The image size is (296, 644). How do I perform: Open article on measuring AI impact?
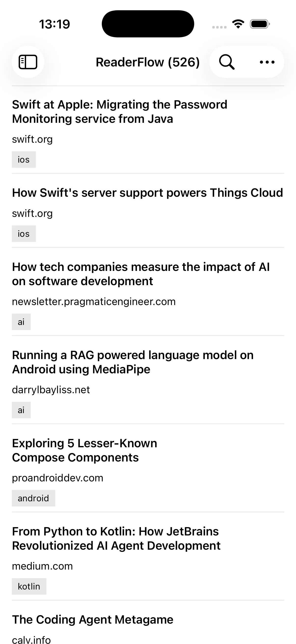[141, 274]
